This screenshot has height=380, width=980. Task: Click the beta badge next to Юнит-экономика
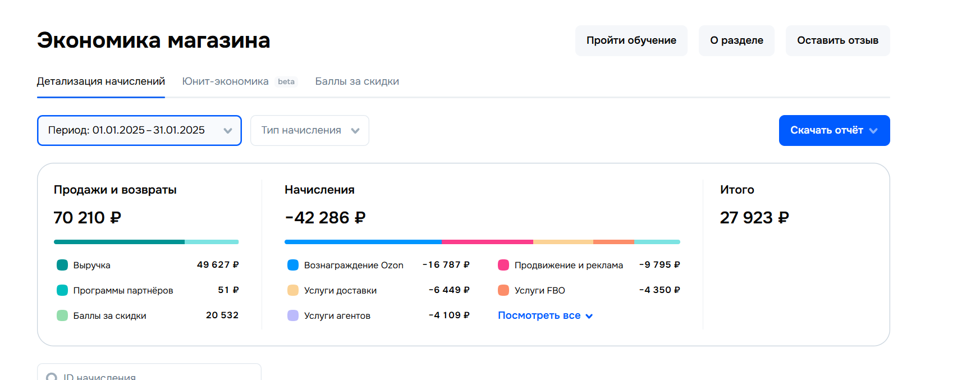point(286,81)
